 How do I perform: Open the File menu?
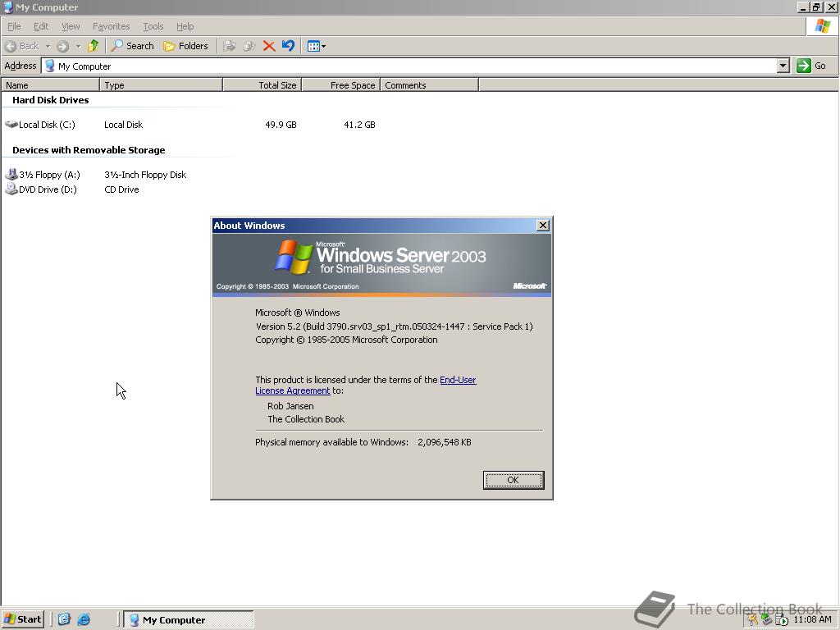14,26
